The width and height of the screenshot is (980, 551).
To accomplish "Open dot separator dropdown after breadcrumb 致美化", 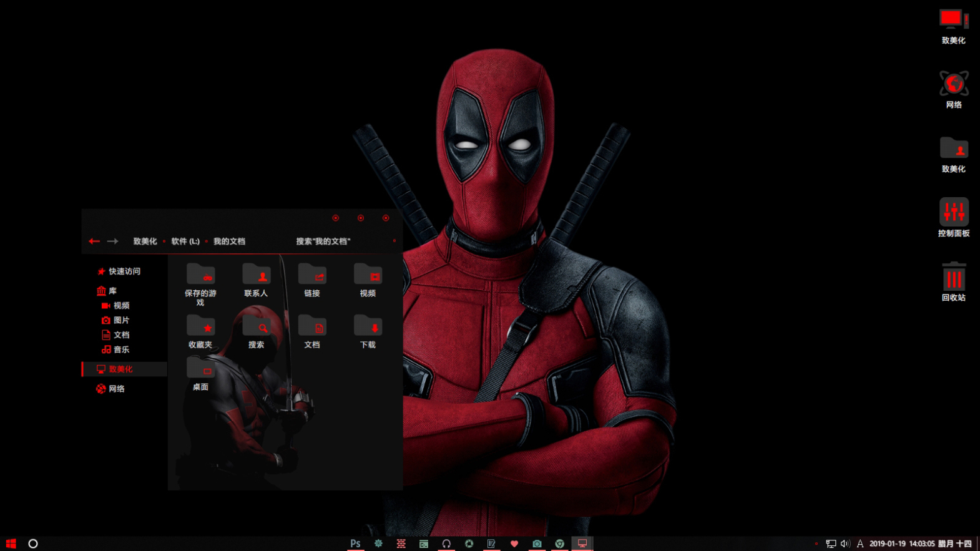I will coord(164,241).
